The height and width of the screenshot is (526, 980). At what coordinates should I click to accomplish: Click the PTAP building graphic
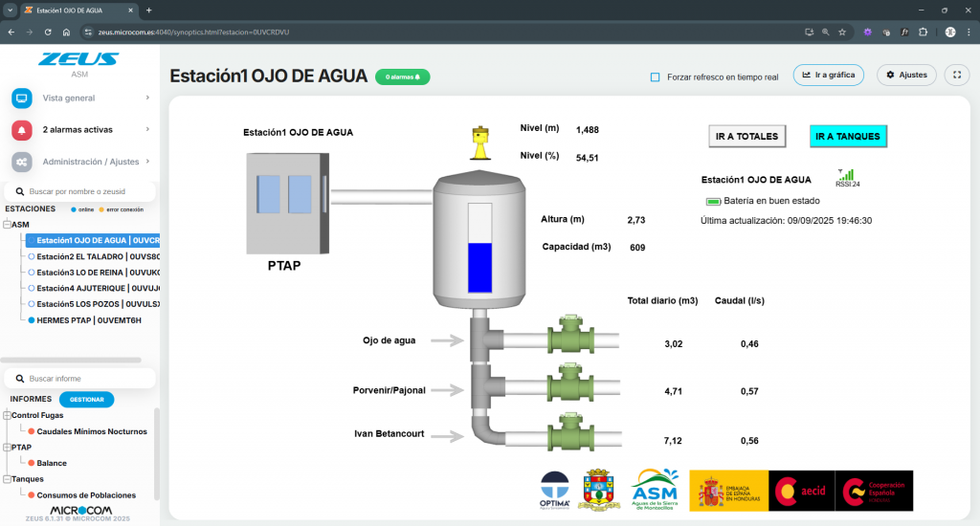[x=287, y=204]
